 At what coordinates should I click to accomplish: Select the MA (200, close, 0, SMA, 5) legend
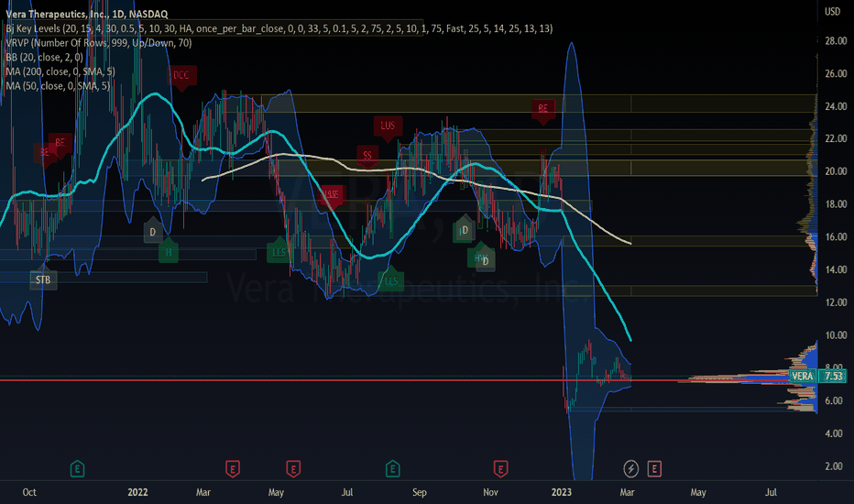[x=60, y=71]
